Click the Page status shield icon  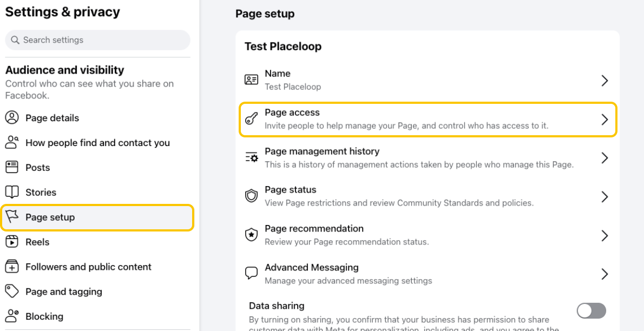[x=251, y=196]
